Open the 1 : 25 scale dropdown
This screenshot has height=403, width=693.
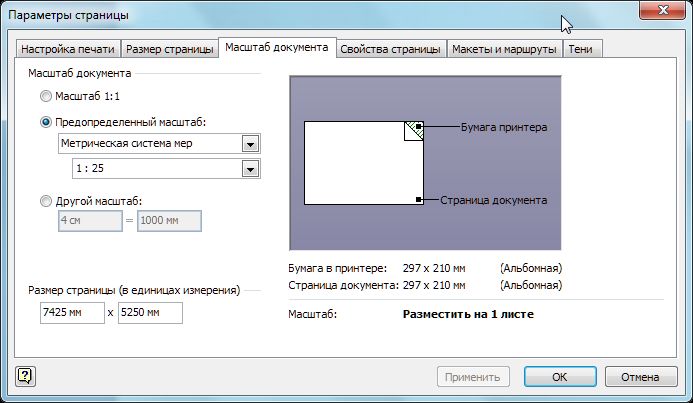click(x=249, y=169)
